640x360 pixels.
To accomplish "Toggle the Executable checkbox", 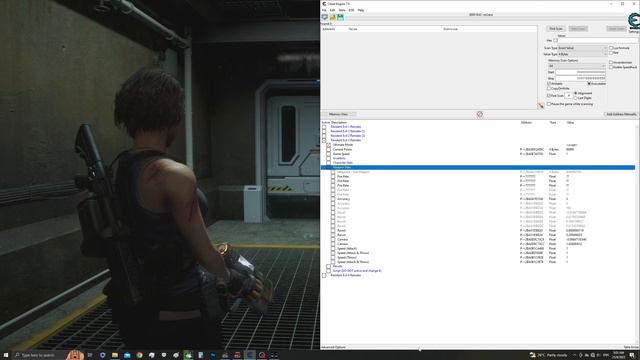I will (x=589, y=83).
